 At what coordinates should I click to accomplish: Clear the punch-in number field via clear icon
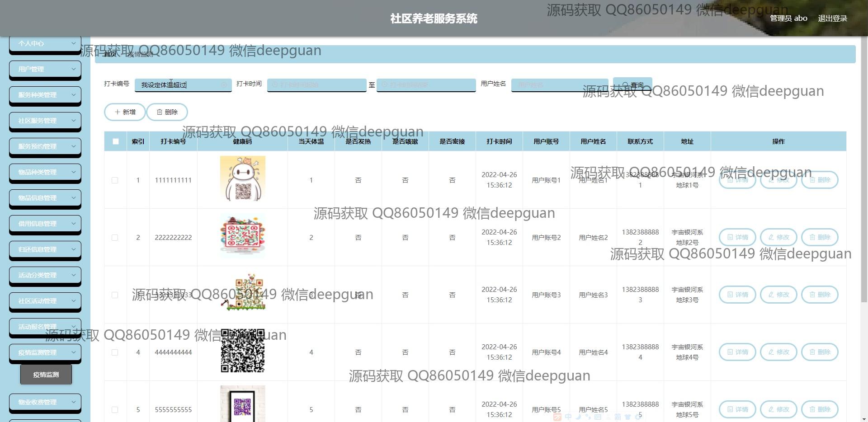(x=224, y=85)
